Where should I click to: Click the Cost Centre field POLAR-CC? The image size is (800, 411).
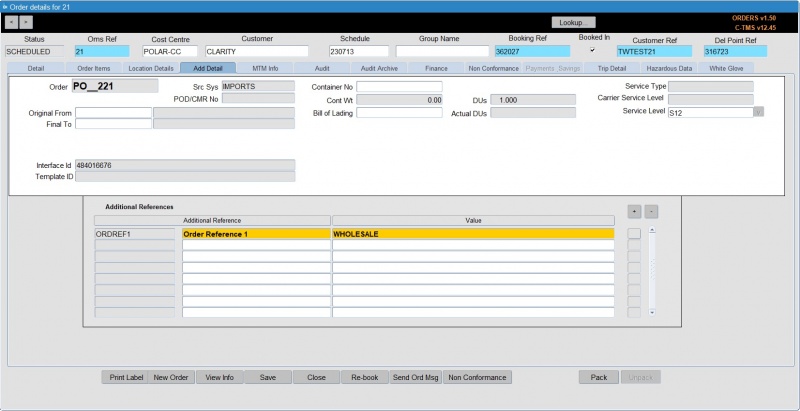tap(170, 52)
